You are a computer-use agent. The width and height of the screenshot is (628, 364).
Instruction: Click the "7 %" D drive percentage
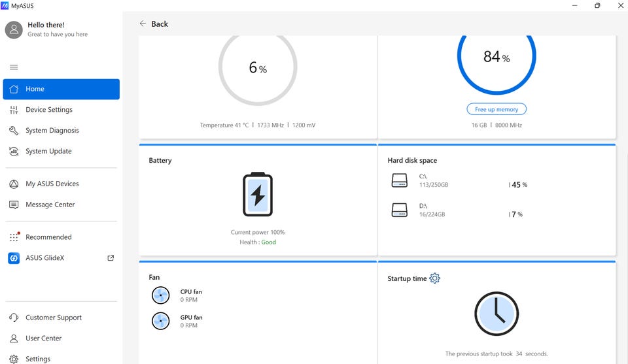tap(517, 214)
